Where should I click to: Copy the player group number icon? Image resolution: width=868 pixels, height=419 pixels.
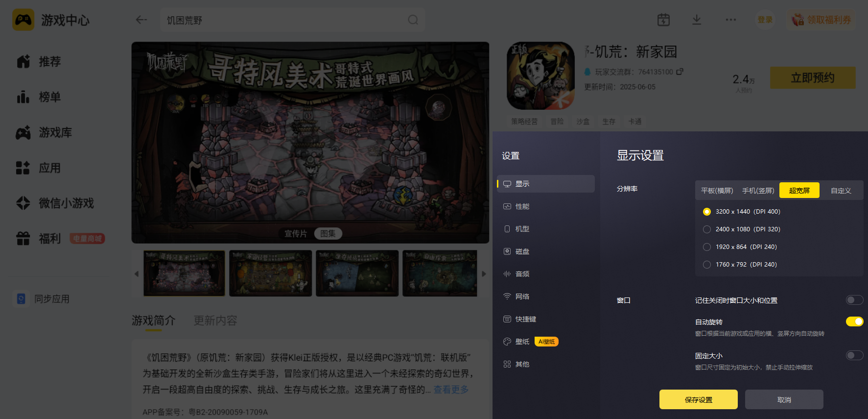(x=680, y=72)
